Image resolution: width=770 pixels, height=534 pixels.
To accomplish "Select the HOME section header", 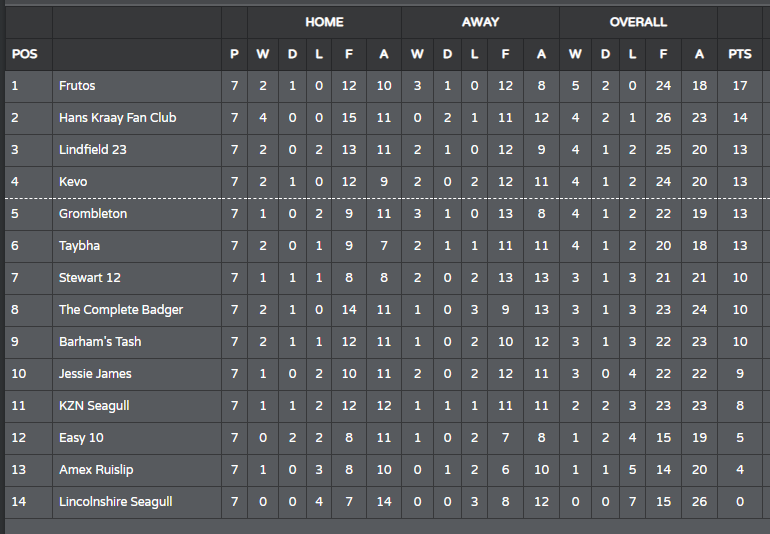I will [x=324, y=22].
